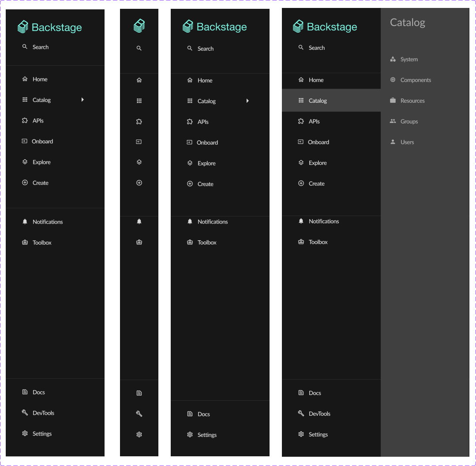This screenshot has width=476, height=466.
Task: Open Notifications bell icon in collapsed sidebar
Action: [139, 221]
